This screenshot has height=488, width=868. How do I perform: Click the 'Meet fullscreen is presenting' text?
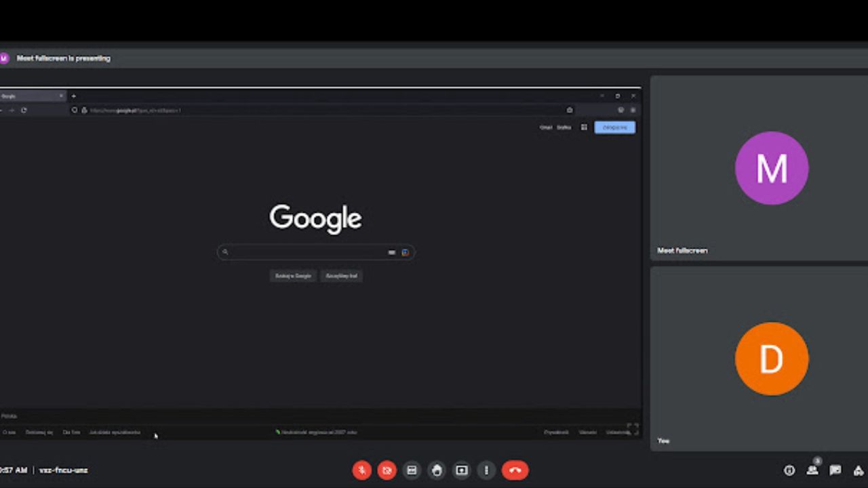coord(63,58)
